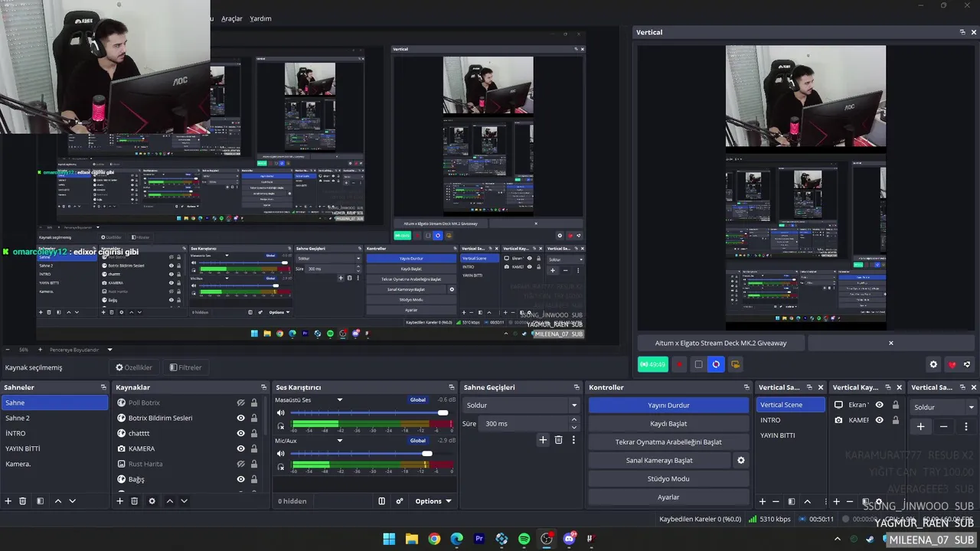Open scene filters in Sahneler toolbar

click(x=40, y=501)
